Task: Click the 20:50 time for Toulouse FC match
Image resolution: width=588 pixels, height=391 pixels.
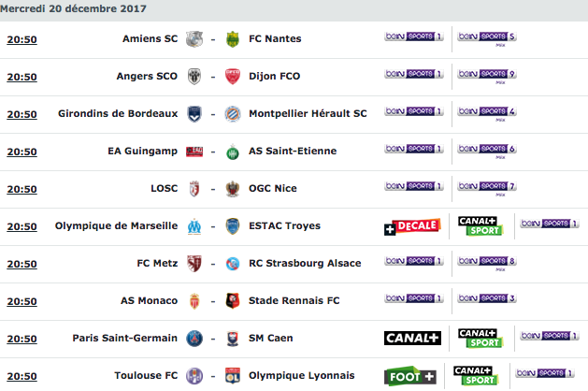Action: (22, 376)
